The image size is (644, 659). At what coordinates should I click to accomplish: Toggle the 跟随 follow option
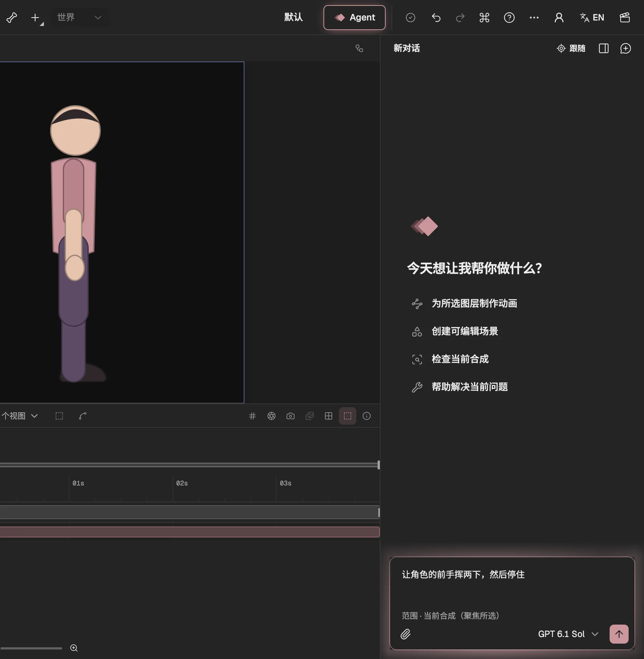click(x=571, y=48)
